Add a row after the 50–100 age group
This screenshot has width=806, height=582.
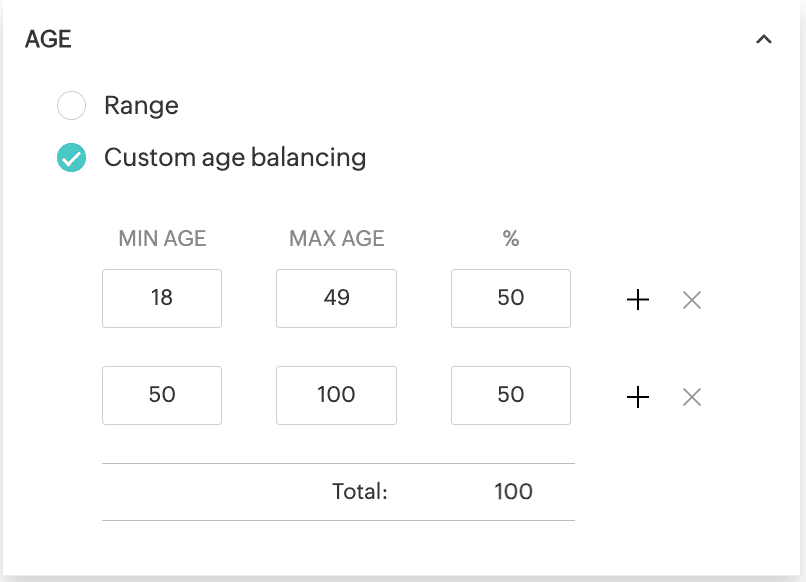coord(638,397)
